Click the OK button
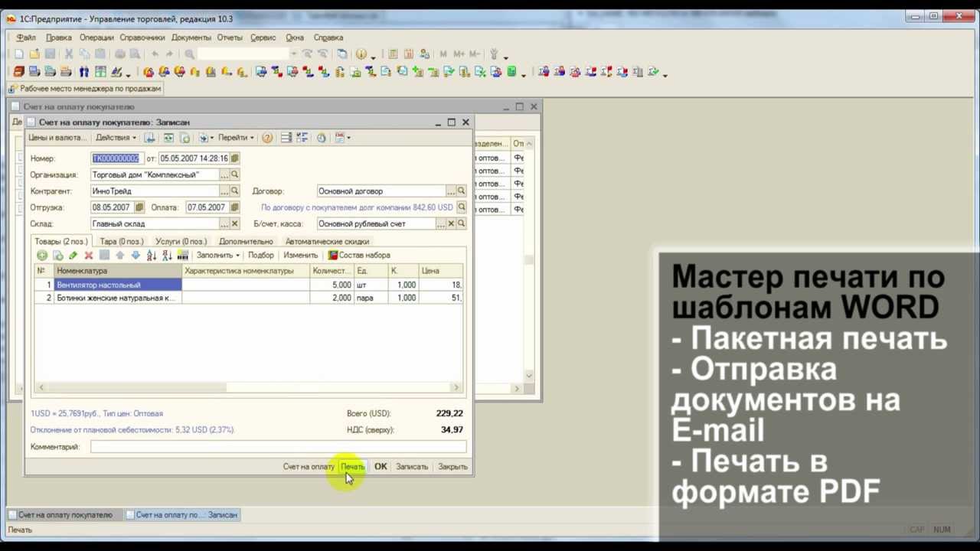Image resolution: width=980 pixels, height=551 pixels. pyautogui.click(x=381, y=467)
